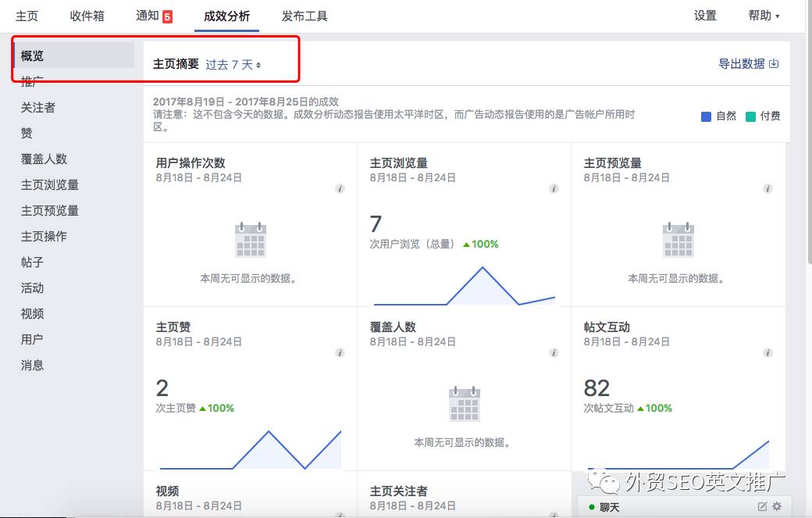Image resolution: width=812 pixels, height=518 pixels.
Task: Click the calendar icon in 主页预览量 card
Action: (678, 240)
